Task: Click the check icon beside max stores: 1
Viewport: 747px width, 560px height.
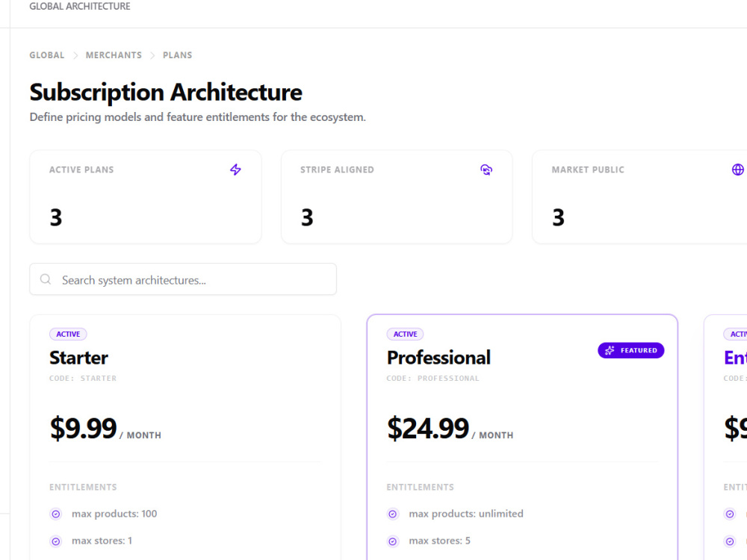Action: pyautogui.click(x=56, y=541)
